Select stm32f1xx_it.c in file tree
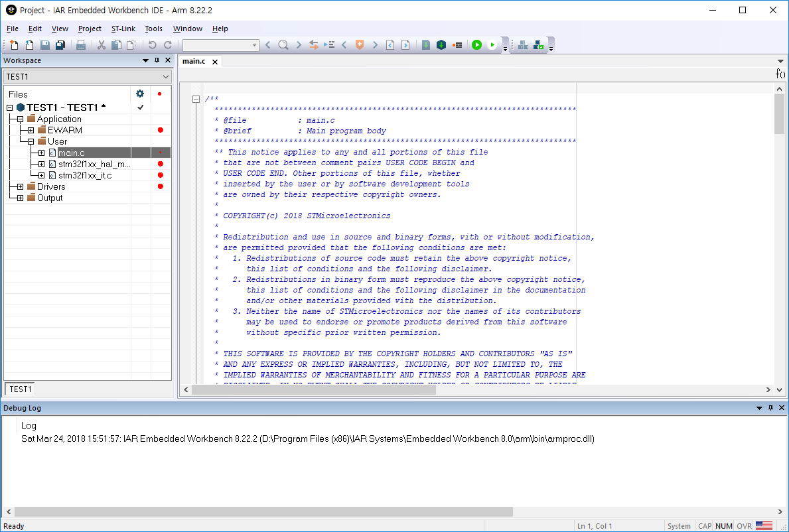 (85, 176)
